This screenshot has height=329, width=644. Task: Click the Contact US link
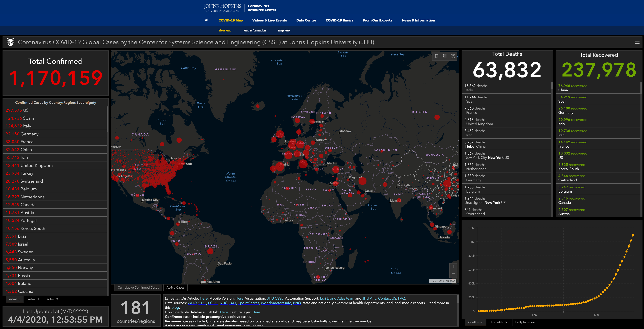tap(387, 299)
